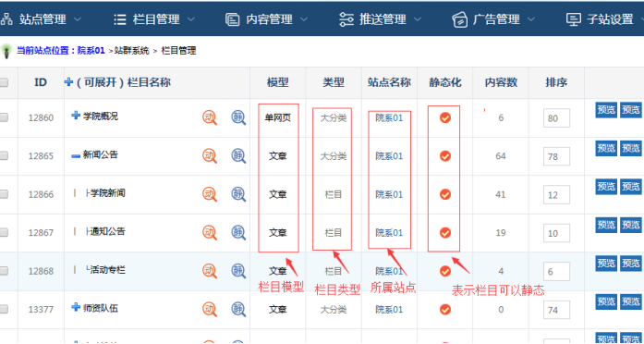Expand the 学院概况 column tree

click(x=76, y=116)
